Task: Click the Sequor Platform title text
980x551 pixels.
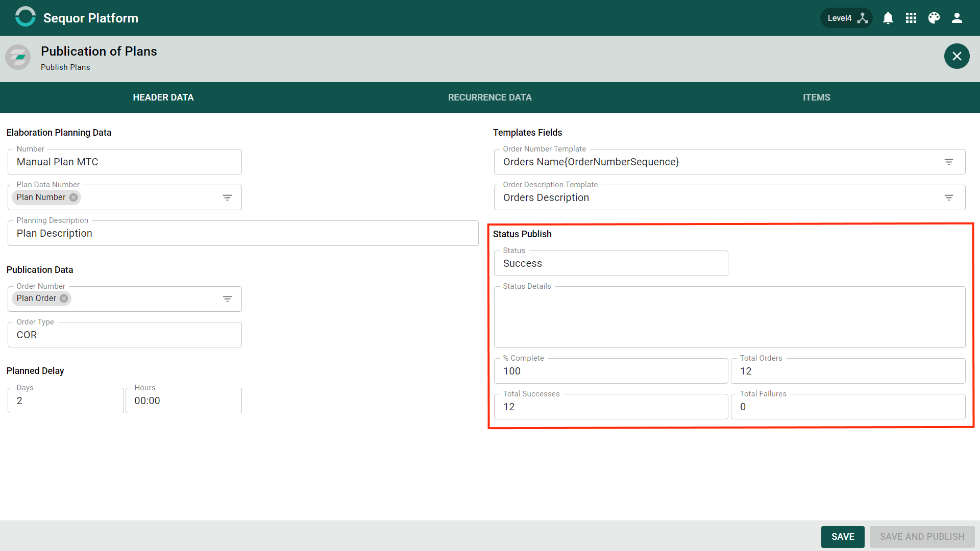Action: [x=91, y=18]
